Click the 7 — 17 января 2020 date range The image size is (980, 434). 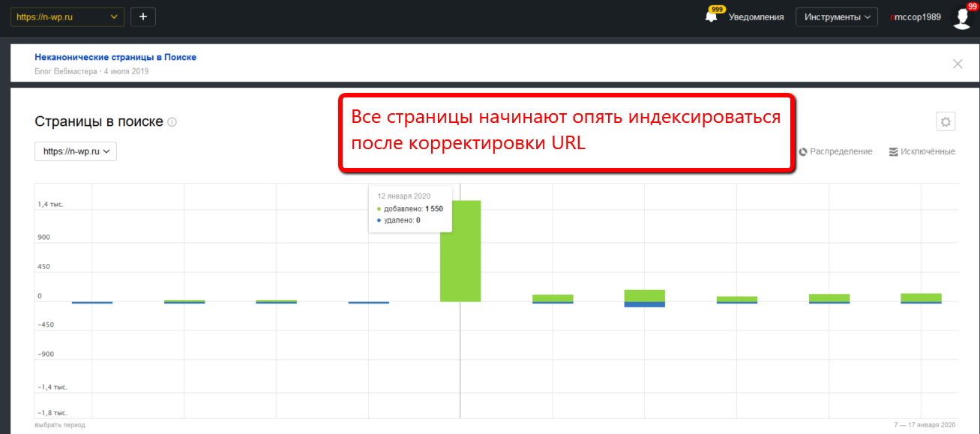tap(925, 425)
